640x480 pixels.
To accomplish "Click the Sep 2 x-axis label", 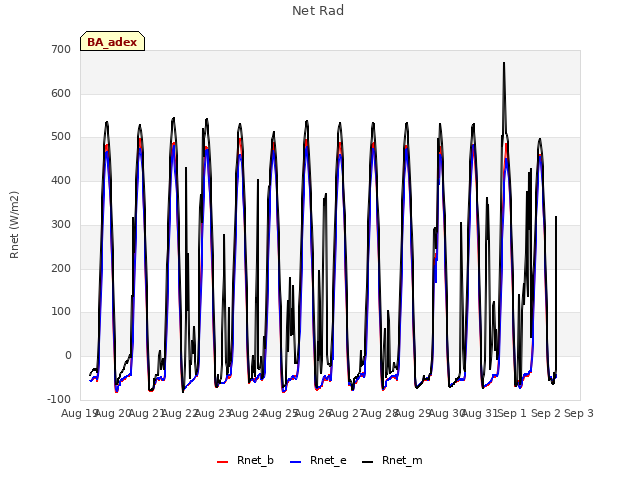I will pos(546,413).
